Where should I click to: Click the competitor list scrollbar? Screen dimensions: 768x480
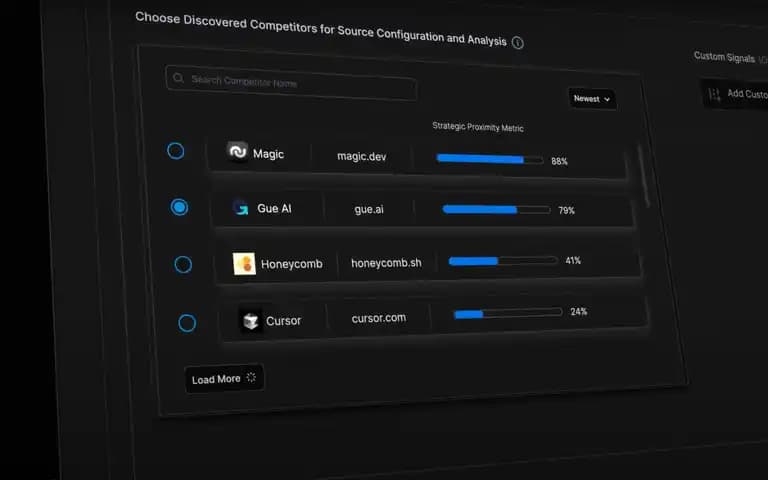coord(644,175)
